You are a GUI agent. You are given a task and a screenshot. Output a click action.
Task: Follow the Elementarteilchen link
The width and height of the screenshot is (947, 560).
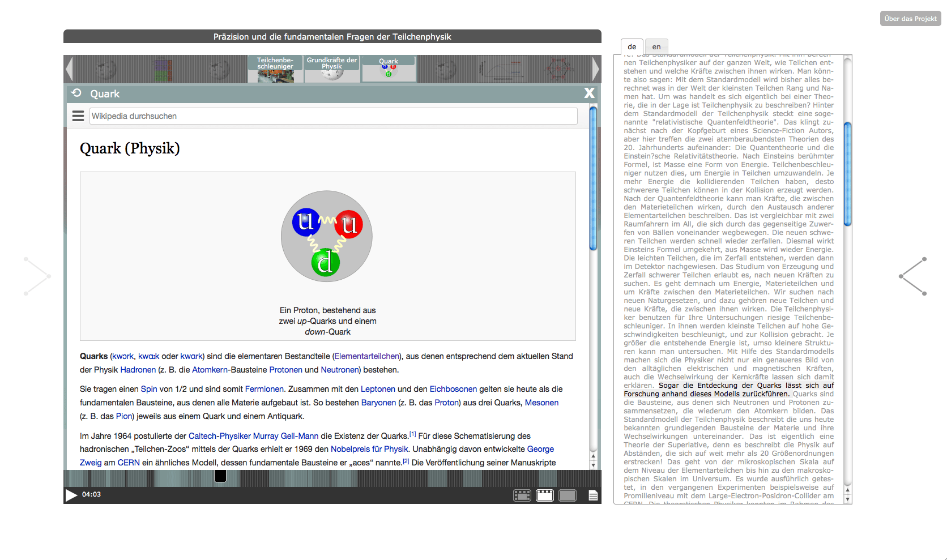[366, 356]
